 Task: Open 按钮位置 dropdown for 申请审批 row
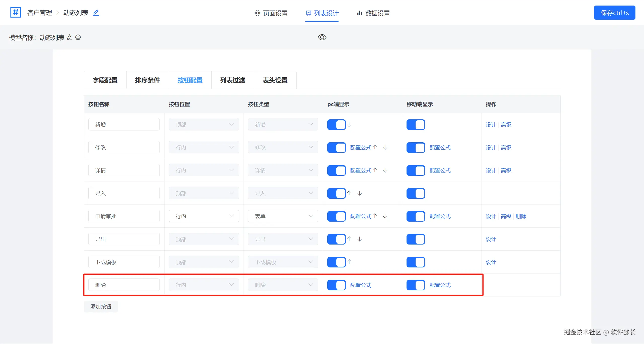click(x=204, y=216)
